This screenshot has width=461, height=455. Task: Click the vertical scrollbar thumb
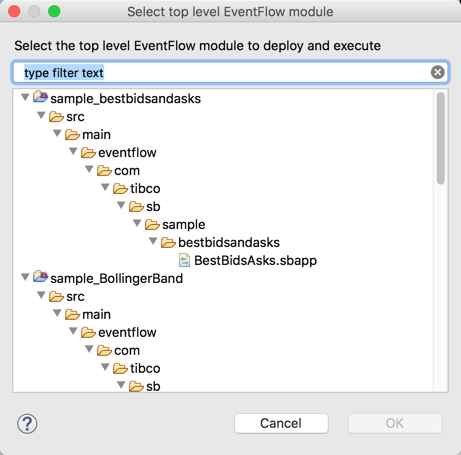441,138
